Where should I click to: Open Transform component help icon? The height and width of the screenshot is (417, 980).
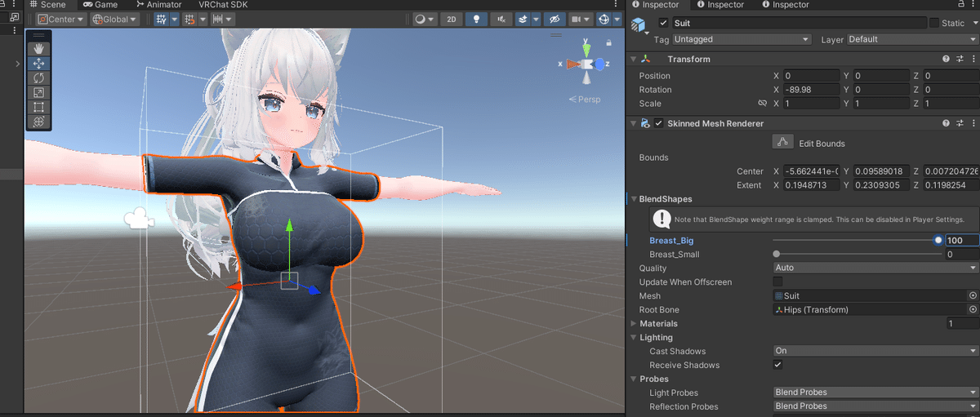click(x=946, y=59)
